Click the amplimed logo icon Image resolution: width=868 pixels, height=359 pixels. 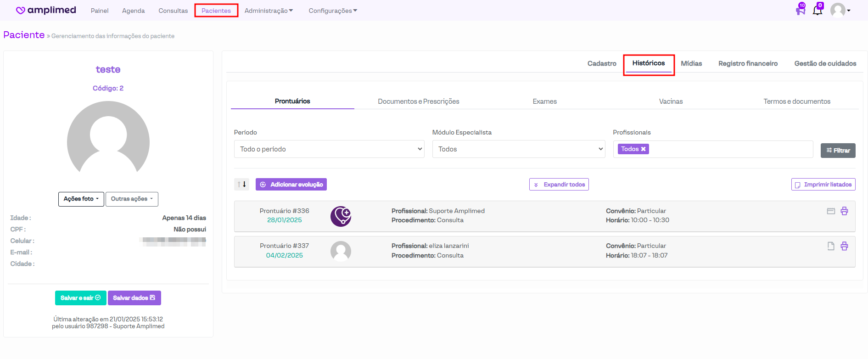pos(21,11)
